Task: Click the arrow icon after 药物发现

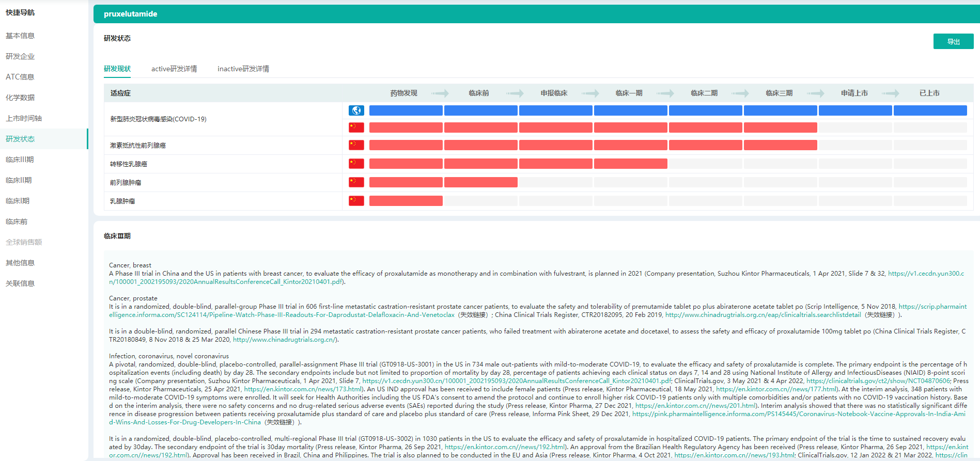Action: tap(440, 93)
